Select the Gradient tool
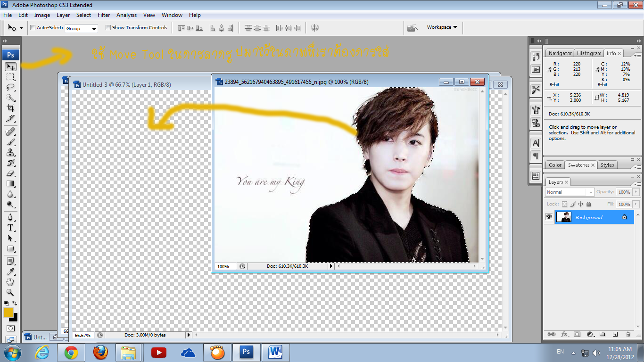This screenshot has width=644, height=362. [10, 184]
